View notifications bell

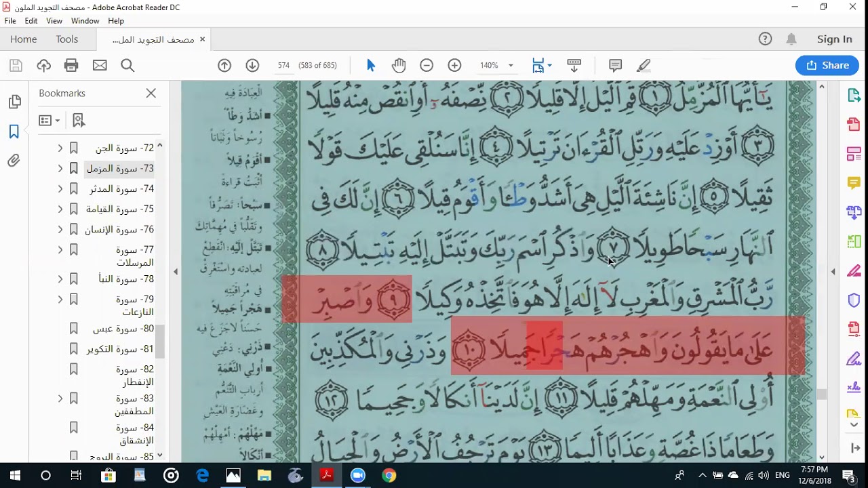791,39
